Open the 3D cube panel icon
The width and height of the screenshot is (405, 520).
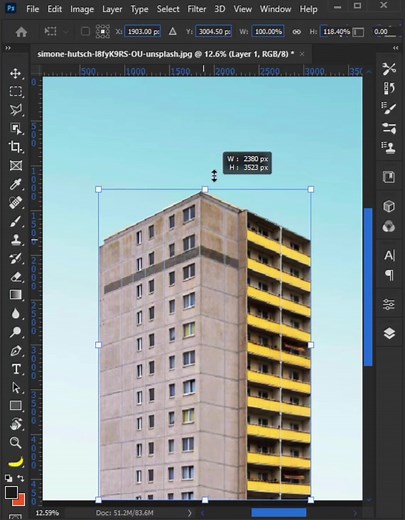point(389,206)
